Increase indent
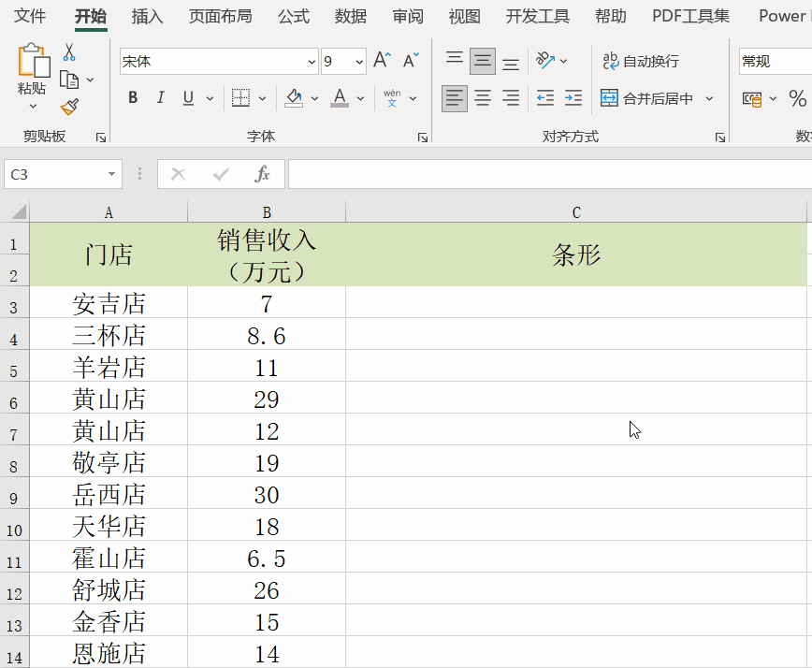The image size is (812, 668). click(573, 98)
